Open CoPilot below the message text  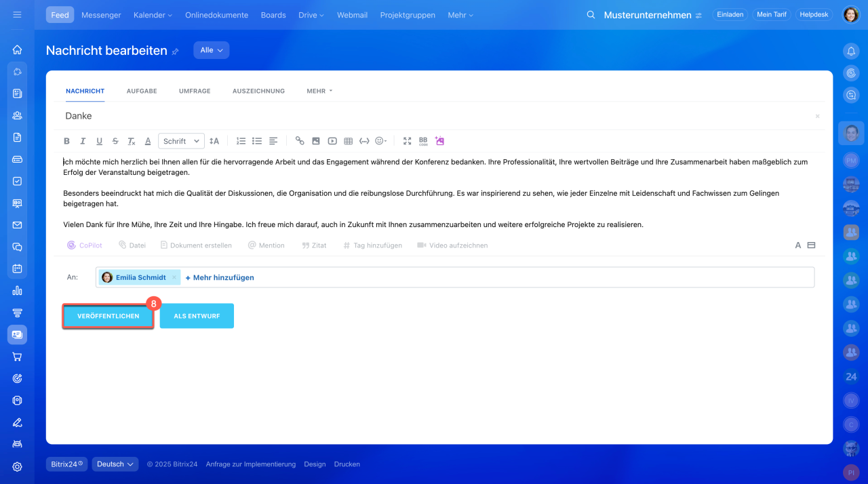[x=85, y=245]
